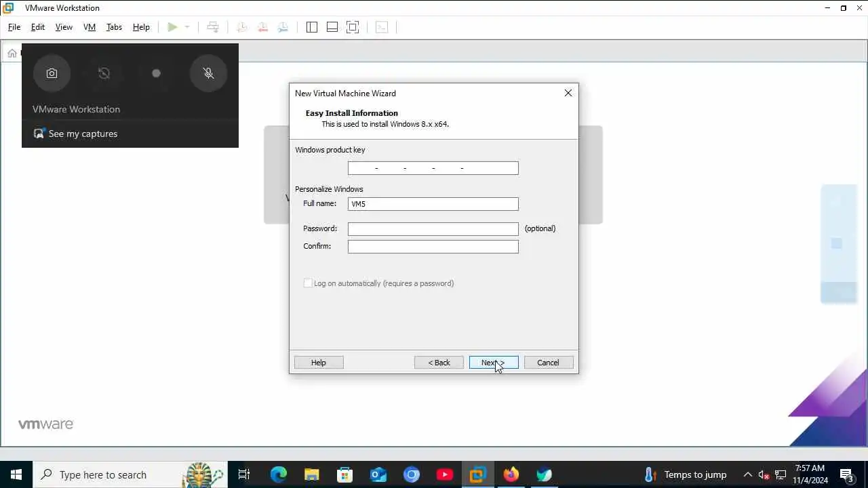This screenshot has height=488, width=868.
Task: Proceed with the Next > button
Action: [494, 363]
